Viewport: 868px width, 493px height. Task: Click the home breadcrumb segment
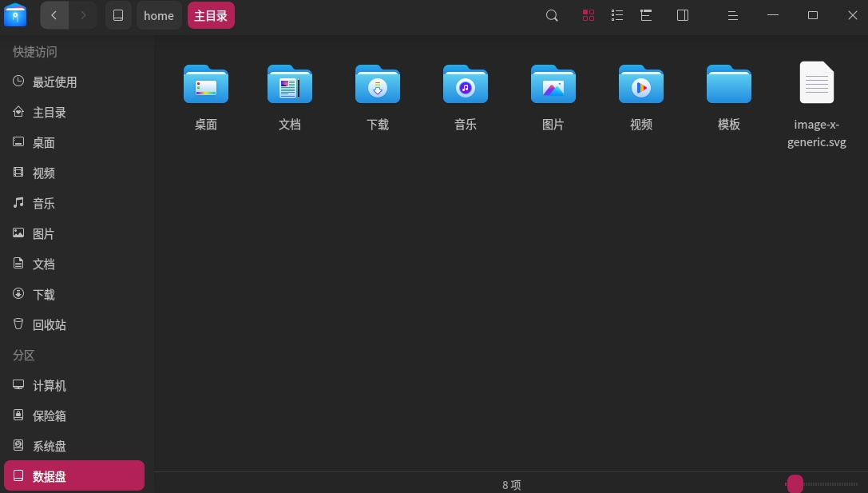pos(159,15)
